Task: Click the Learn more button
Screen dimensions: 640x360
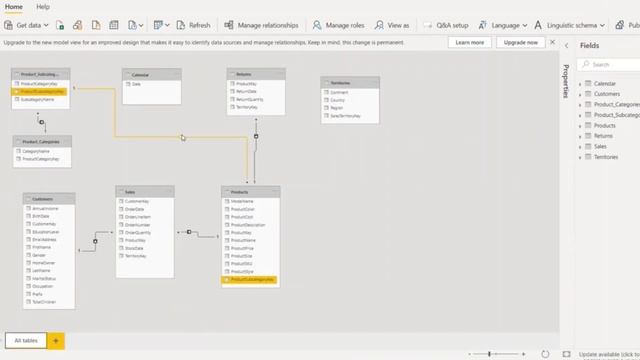Action: [x=469, y=42]
